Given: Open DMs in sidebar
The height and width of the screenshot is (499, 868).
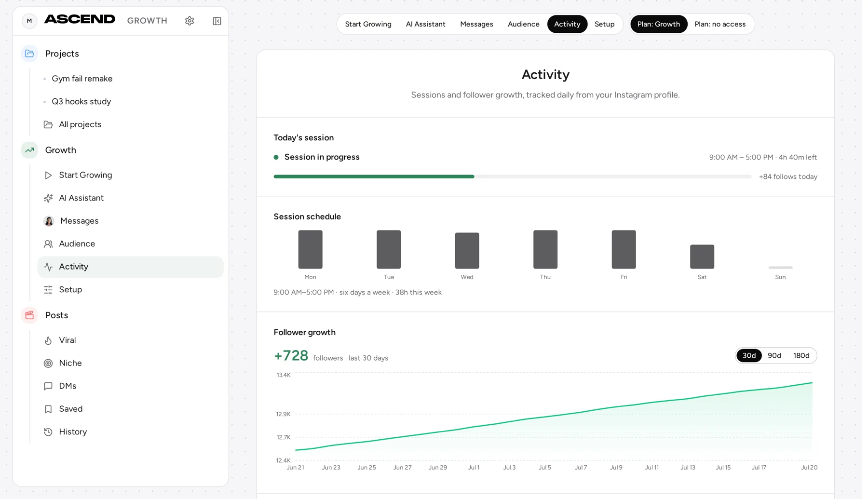Looking at the screenshot, I should point(131,386).
